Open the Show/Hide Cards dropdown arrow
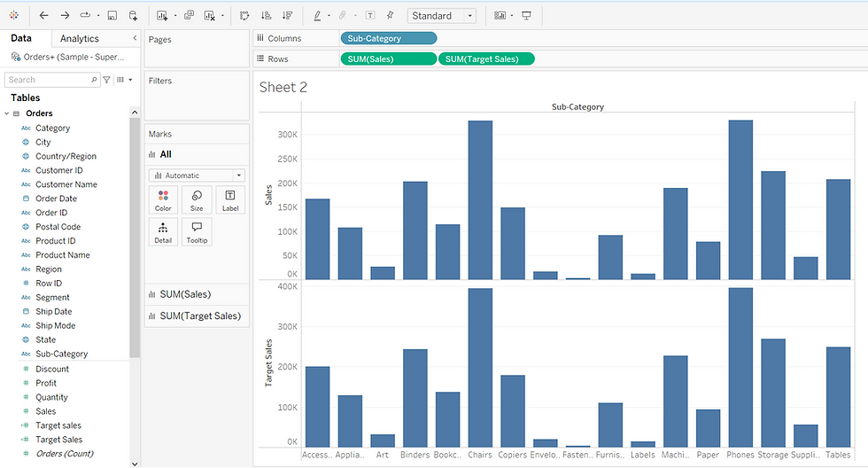868x468 pixels. point(512,15)
